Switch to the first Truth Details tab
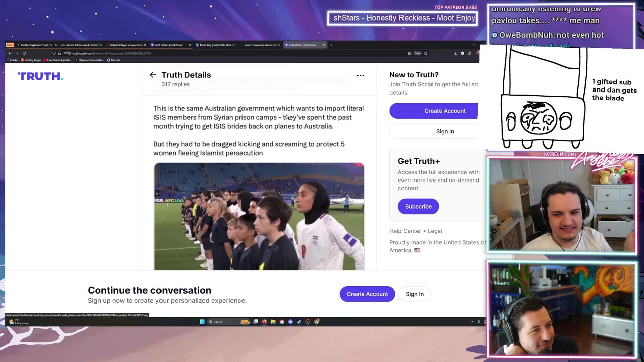This screenshot has width=644, height=362. [x=171, y=45]
